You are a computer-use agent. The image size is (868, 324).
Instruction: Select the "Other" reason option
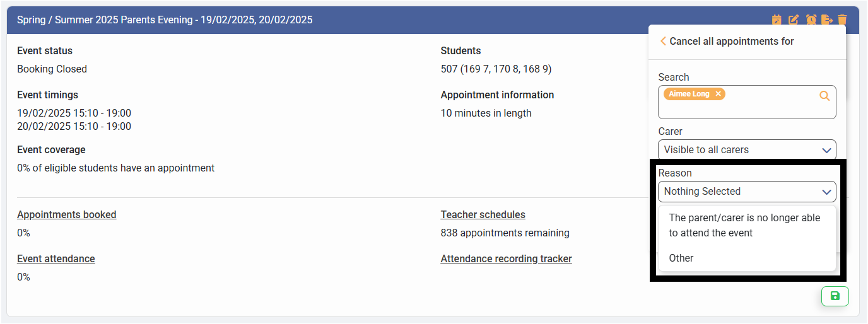(681, 258)
